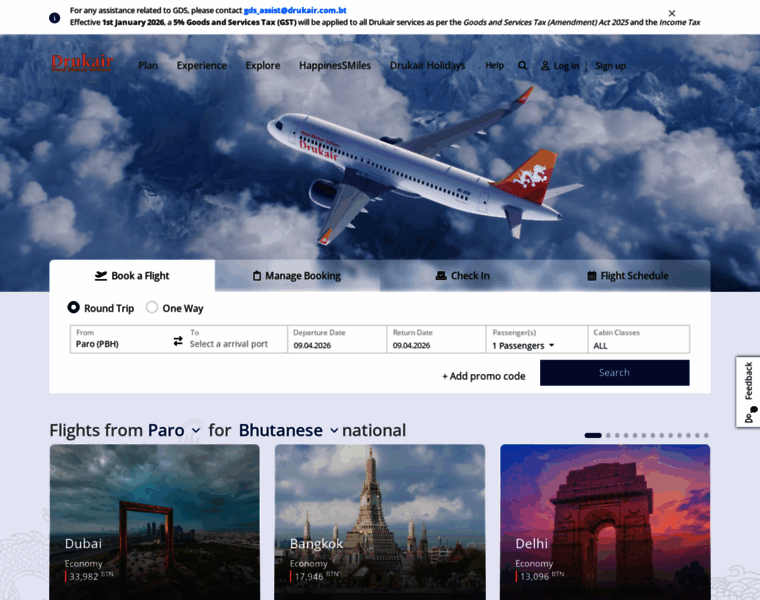Open the Drukair Holidays menu
Image resolution: width=760 pixels, height=600 pixels.
pyautogui.click(x=427, y=65)
